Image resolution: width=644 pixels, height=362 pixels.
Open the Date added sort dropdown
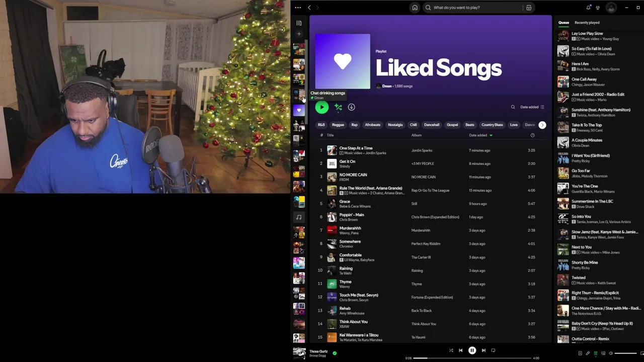click(532, 107)
